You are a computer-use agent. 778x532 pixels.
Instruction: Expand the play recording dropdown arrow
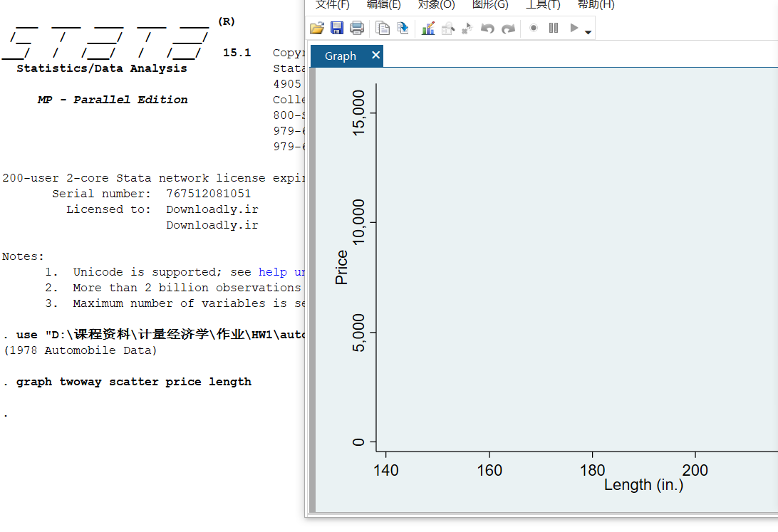pyautogui.click(x=588, y=32)
